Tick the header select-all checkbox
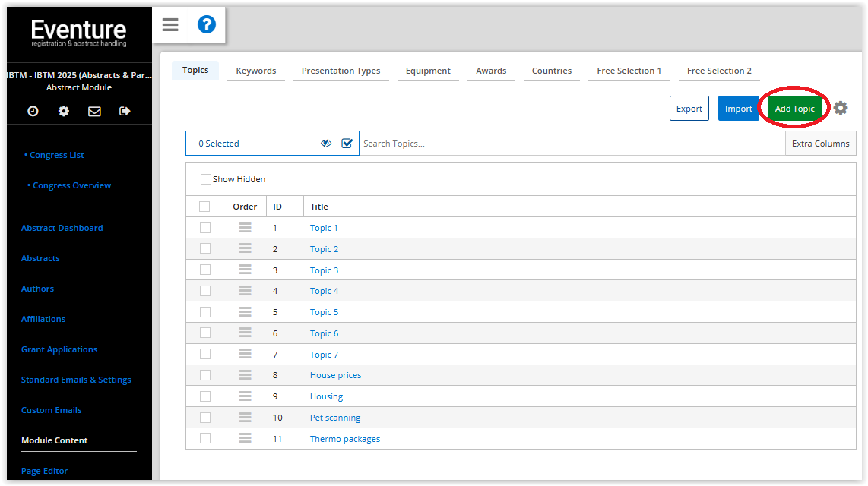 click(x=204, y=207)
